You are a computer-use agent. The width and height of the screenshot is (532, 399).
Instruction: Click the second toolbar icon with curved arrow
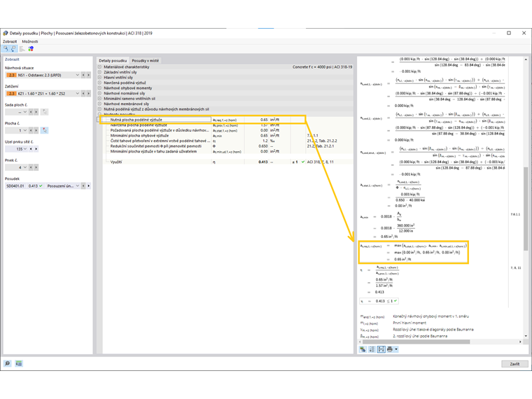tap(13, 49)
